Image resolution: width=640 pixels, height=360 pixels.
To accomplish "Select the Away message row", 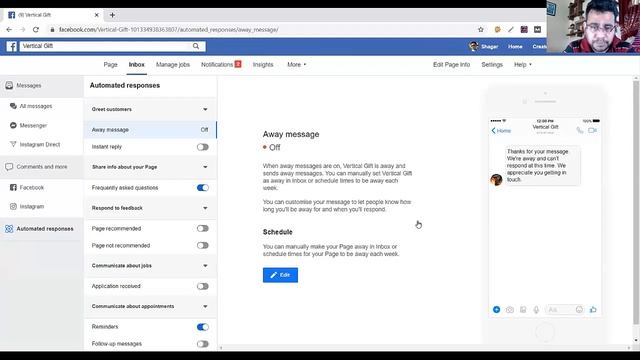I will (150, 130).
